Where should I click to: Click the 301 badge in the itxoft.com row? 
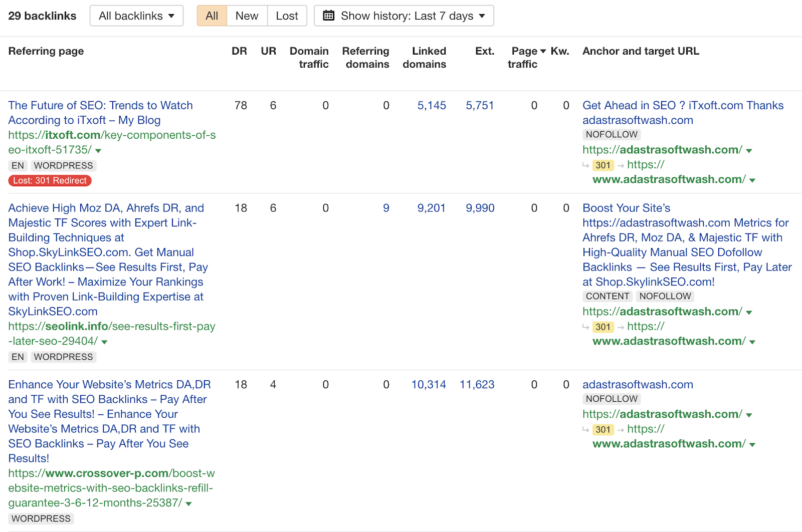click(603, 165)
